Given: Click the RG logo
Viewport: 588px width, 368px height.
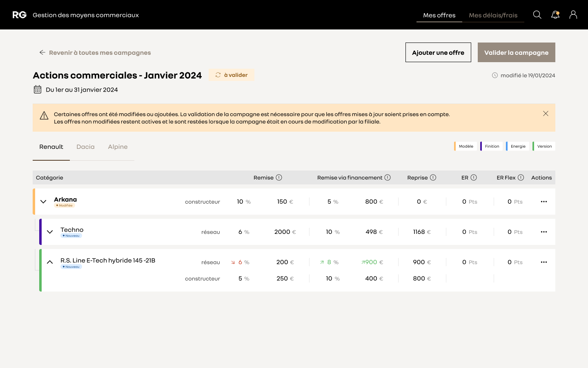Looking at the screenshot, I should (19, 15).
